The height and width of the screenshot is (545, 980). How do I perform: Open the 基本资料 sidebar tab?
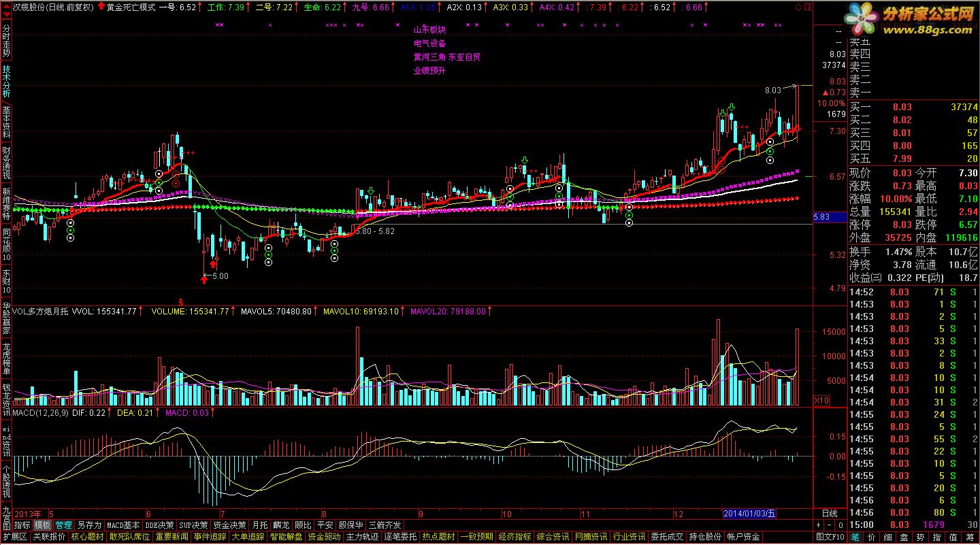pos(6,123)
